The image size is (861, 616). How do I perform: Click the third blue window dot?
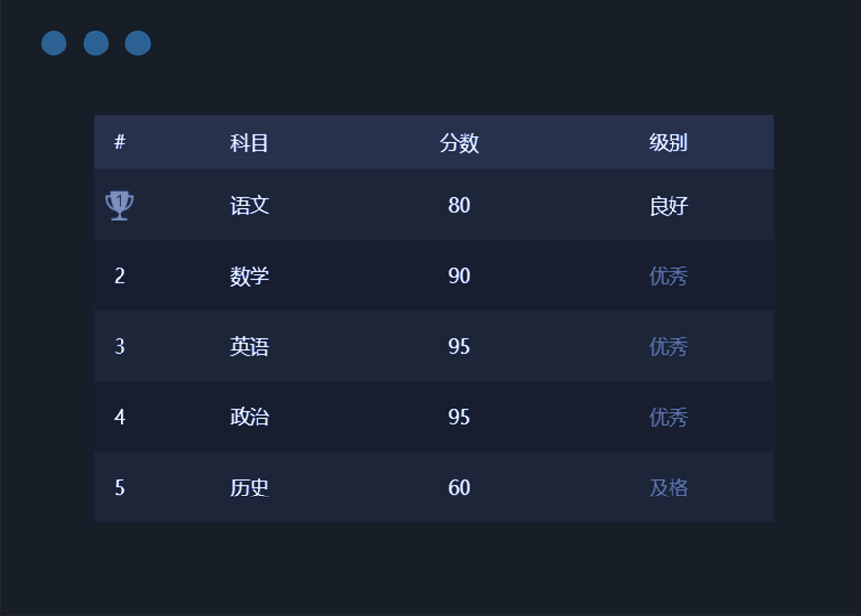tap(138, 44)
